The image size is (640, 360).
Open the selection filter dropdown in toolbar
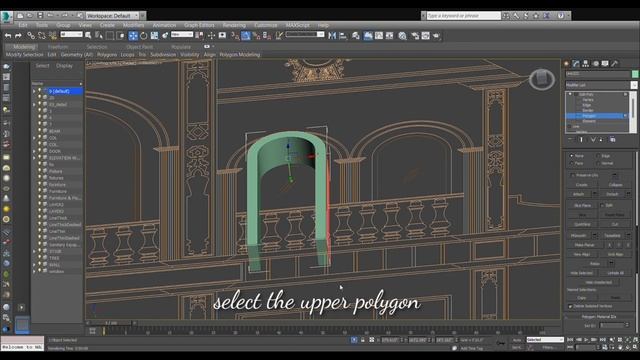pos(71,35)
